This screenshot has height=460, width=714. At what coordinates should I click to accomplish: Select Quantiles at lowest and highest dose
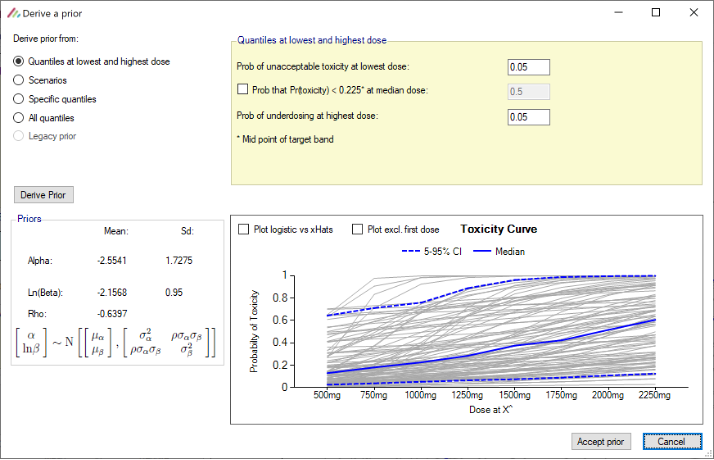pyautogui.click(x=18, y=61)
